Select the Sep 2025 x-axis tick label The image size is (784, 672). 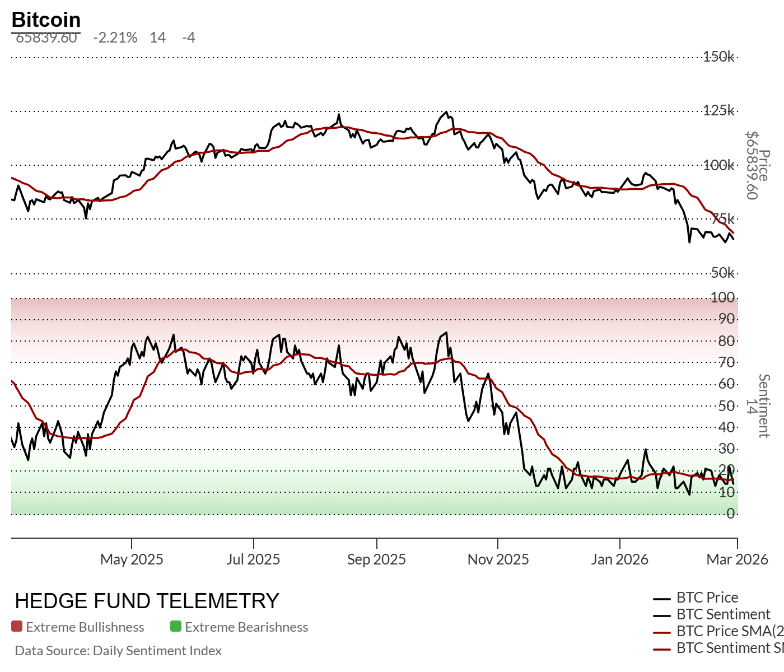pos(376,559)
